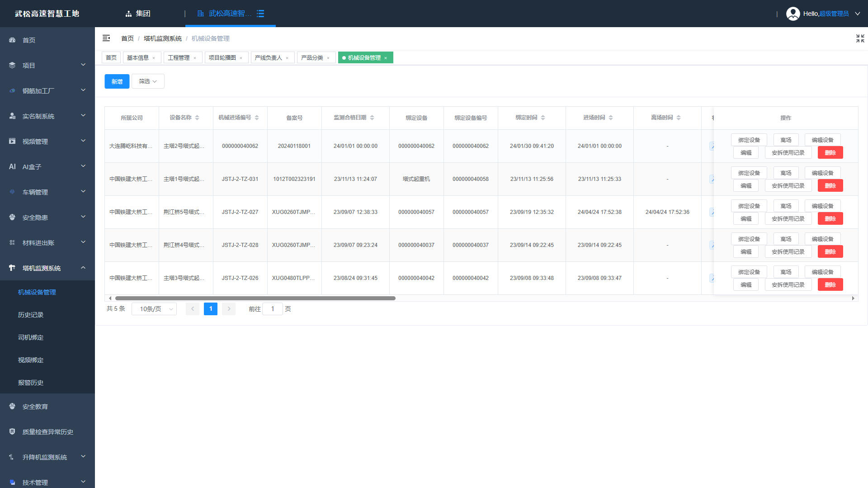Click the blue 新增 button
Screen dimensions: 868x488
(117, 81)
